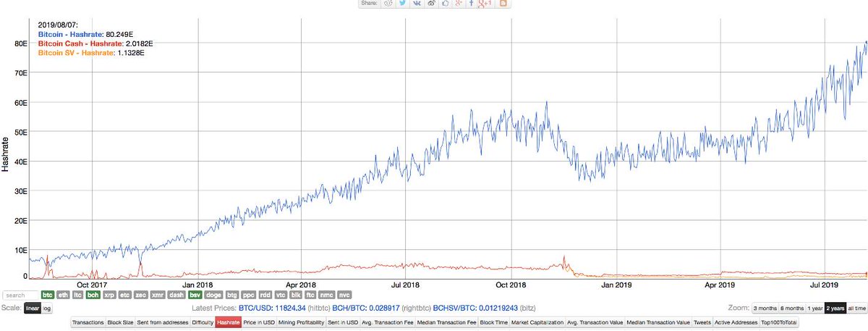Select the Hashrate tab
The height and width of the screenshot is (331, 868).
click(229, 322)
